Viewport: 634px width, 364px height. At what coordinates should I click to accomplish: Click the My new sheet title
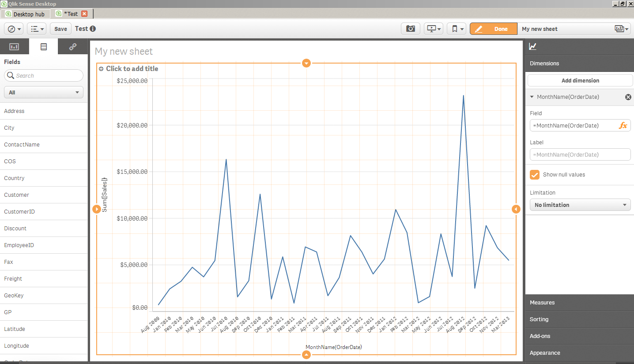click(x=124, y=52)
